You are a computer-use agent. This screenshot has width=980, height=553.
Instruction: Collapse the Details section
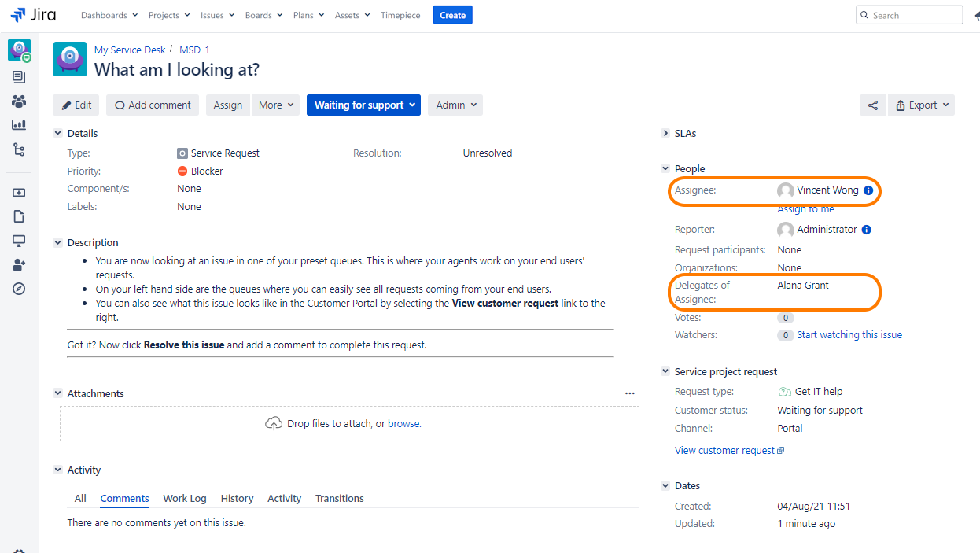(x=57, y=134)
